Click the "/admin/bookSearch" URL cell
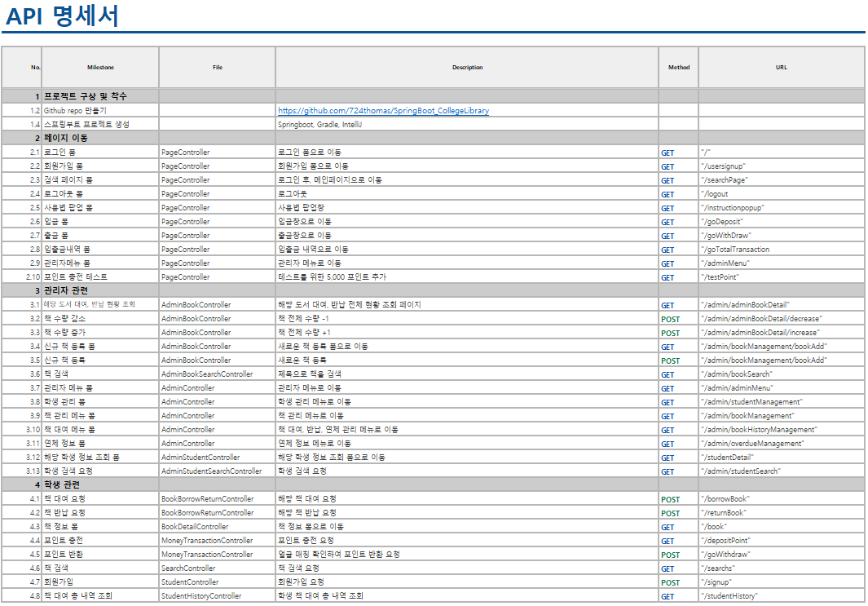 (x=781, y=374)
